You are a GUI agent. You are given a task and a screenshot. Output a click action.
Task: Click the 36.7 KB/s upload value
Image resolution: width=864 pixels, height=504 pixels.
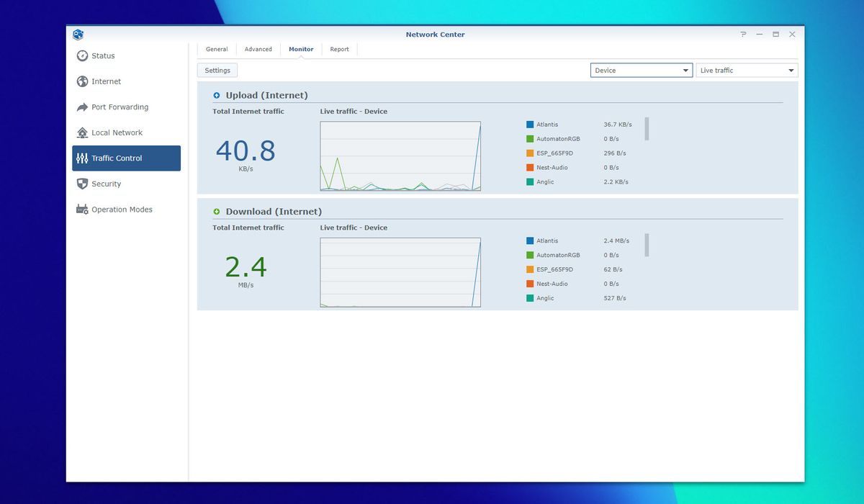pyautogui.click(x=618, y=125)
